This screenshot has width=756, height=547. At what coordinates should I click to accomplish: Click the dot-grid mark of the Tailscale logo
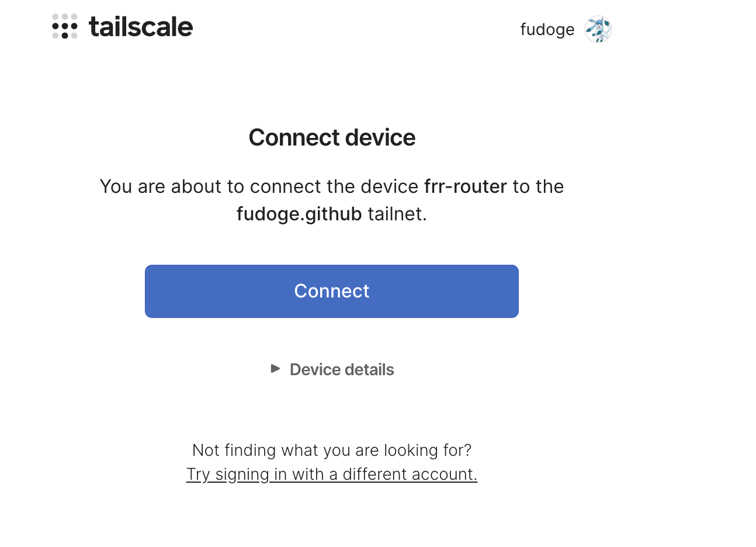click(x=65, y=27)
